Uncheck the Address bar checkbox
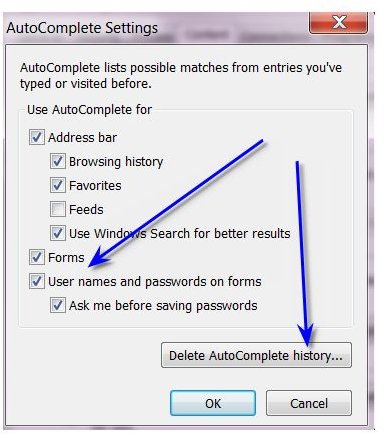This screenshot has width=385, height=434. (37, 137)
